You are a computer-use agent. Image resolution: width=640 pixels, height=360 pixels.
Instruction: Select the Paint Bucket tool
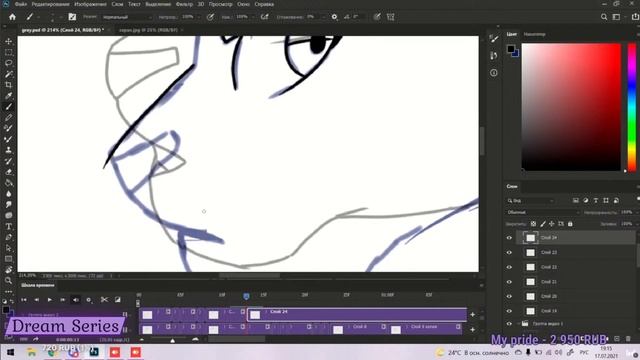tap(9, 183)
